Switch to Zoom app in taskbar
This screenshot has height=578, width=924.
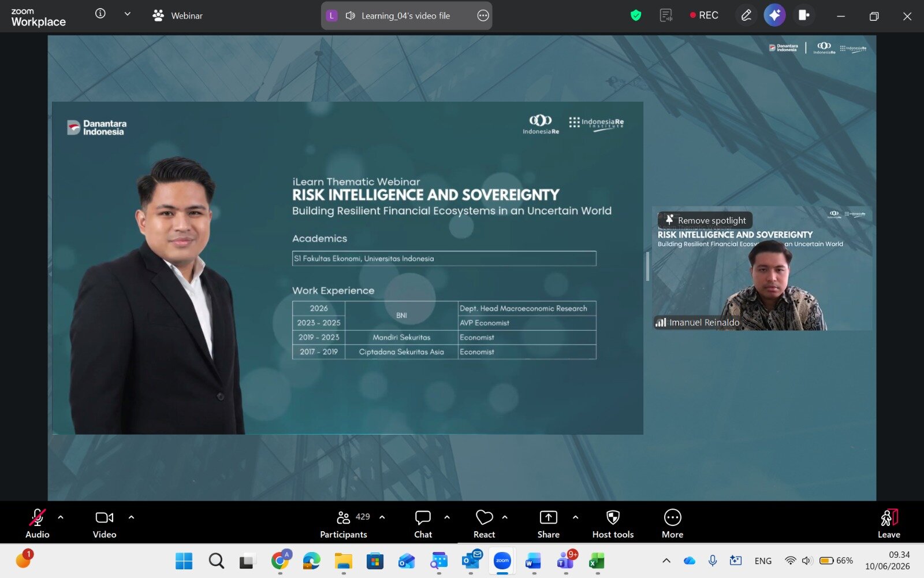[502, 561]
